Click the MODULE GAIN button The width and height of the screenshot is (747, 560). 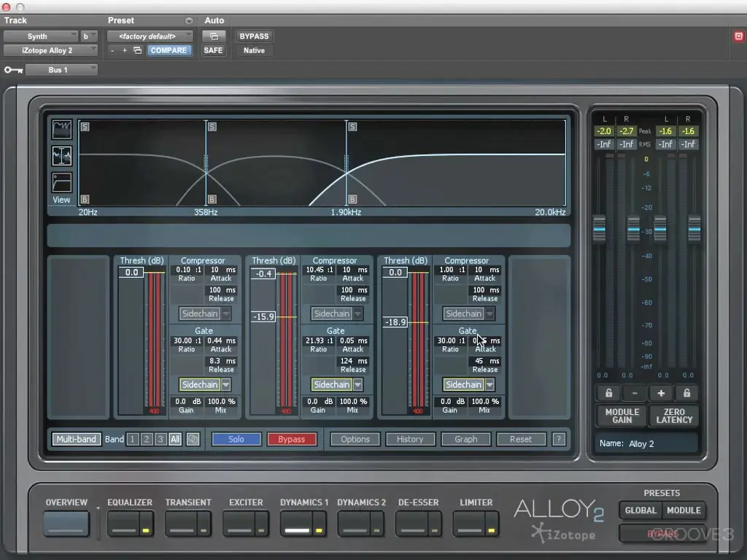click(622, 416)
